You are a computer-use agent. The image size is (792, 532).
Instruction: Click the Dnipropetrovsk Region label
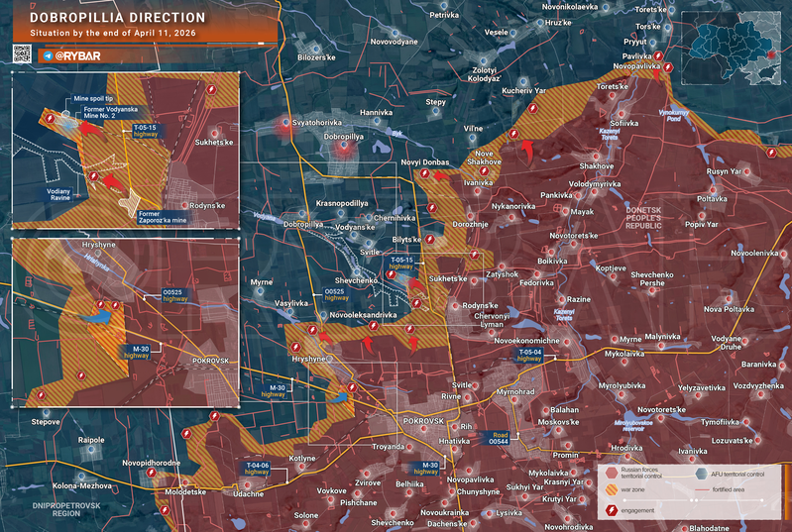pos(66,509)
